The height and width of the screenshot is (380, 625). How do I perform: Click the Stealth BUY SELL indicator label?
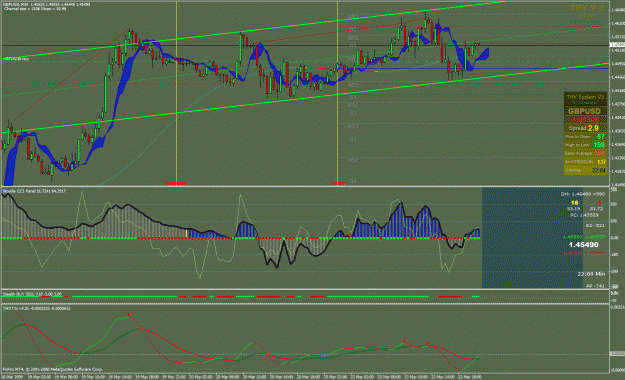(32, 294)
